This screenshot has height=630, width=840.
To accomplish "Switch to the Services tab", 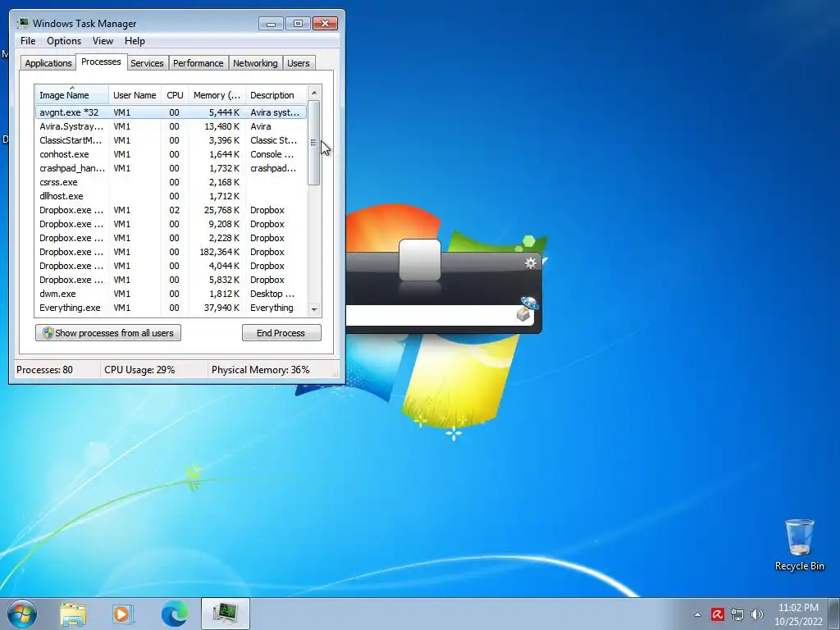I will [147, 63].
